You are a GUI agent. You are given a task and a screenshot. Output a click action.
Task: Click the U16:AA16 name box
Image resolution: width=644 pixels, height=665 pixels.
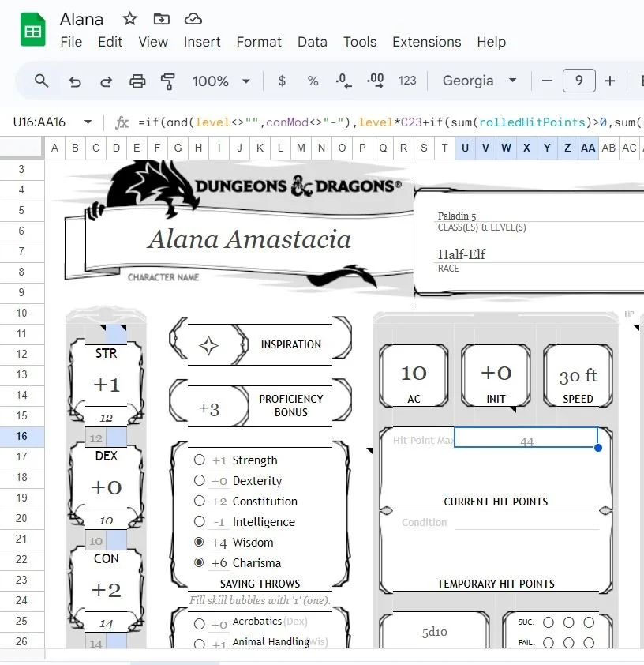click(x=39, y=122)
